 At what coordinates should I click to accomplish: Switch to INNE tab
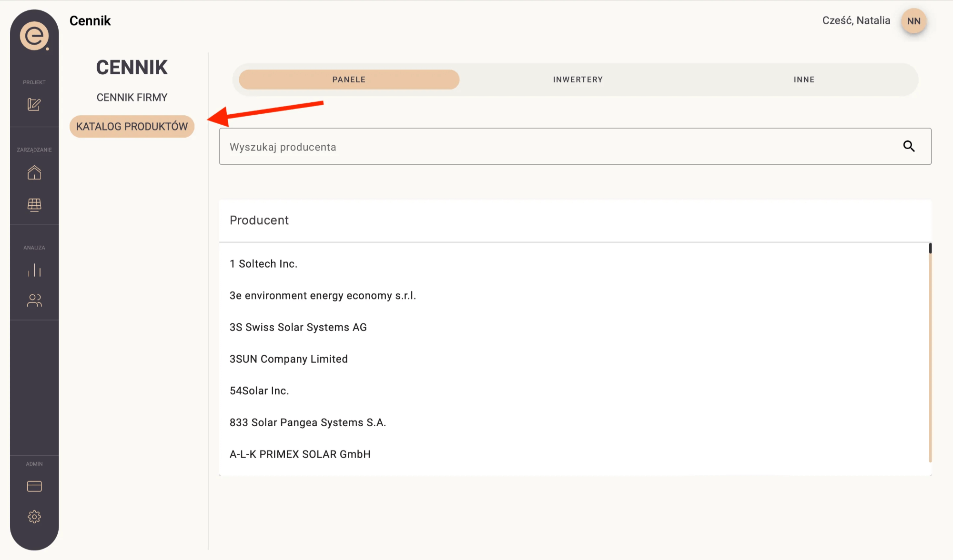point(805,80)
